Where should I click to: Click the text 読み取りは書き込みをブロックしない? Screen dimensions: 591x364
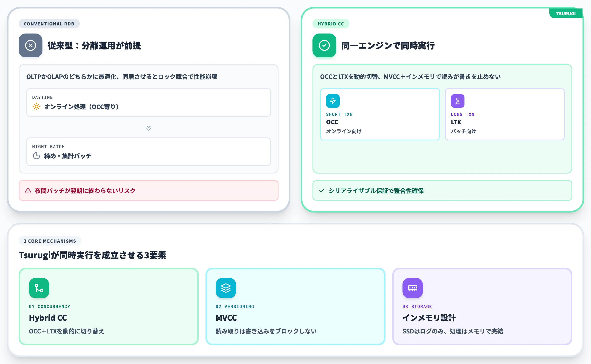266,331
